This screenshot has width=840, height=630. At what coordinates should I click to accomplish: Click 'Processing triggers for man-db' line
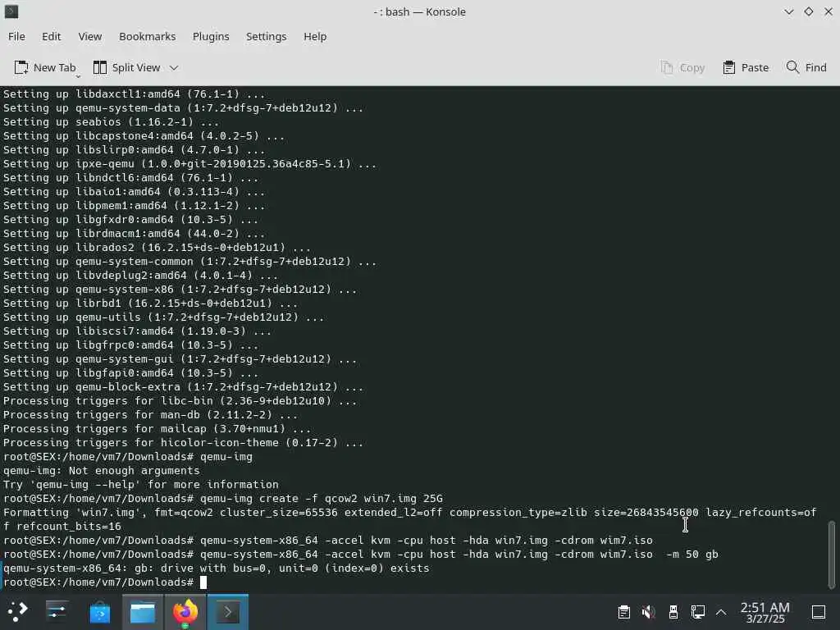pyautogui.click(x=150, y=414)
